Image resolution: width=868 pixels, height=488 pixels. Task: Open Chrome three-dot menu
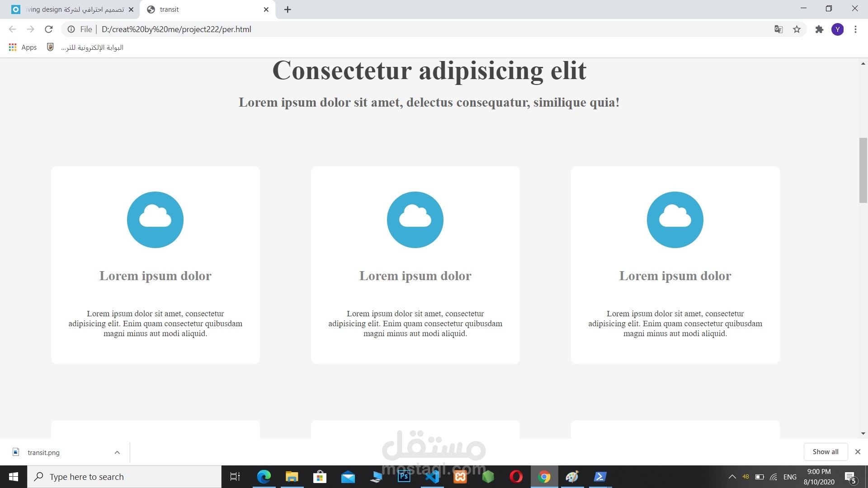[x=855, y=29]
